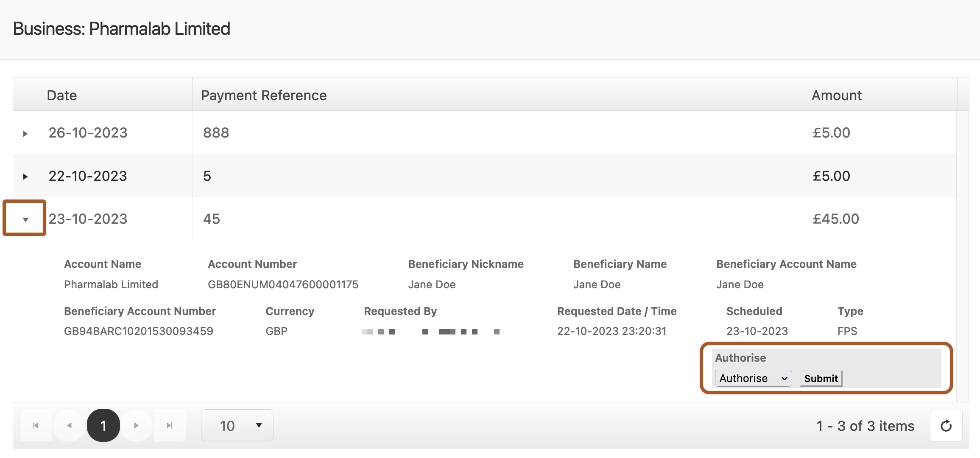The width and height of the screenshot is (980, 458).
Task: Go to the first page of results
Action: click(x=36, y=425)
